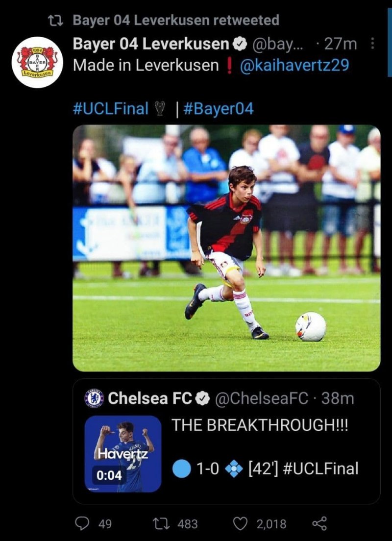
Task: Click the Chelsea FC crest icon
Action: 94,398
